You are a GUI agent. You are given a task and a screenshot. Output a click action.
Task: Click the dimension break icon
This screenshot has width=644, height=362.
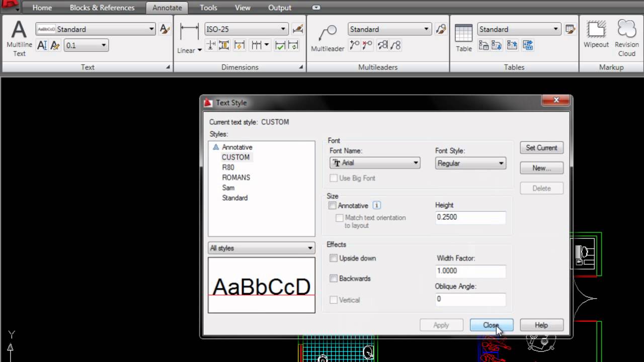click(x=211, y=45)
